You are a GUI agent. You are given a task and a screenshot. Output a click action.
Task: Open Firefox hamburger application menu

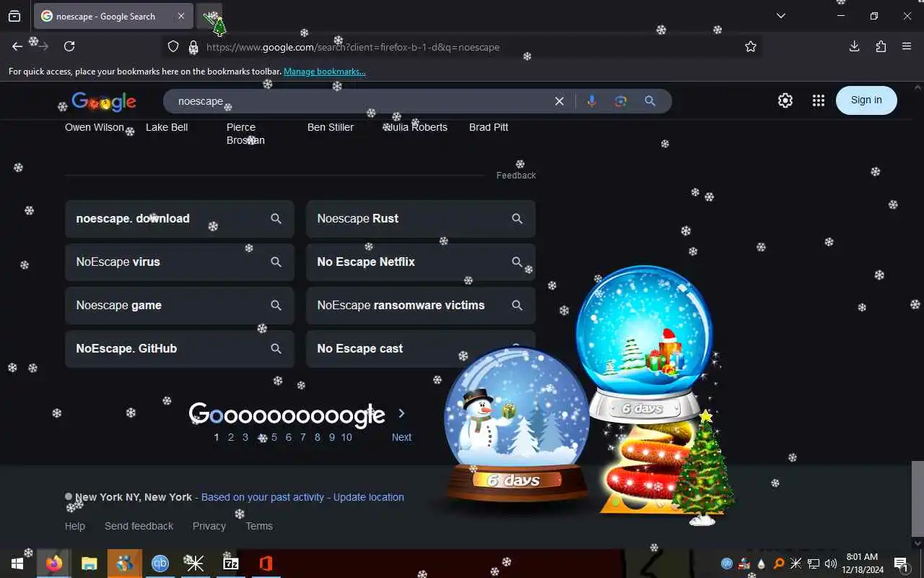pyautogui.click(x=907, y=46)
